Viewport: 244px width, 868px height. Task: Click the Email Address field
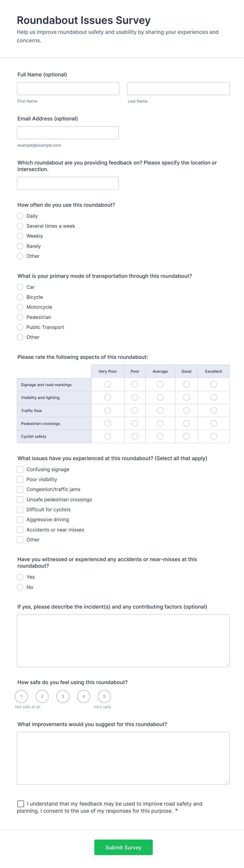(67, 132)
